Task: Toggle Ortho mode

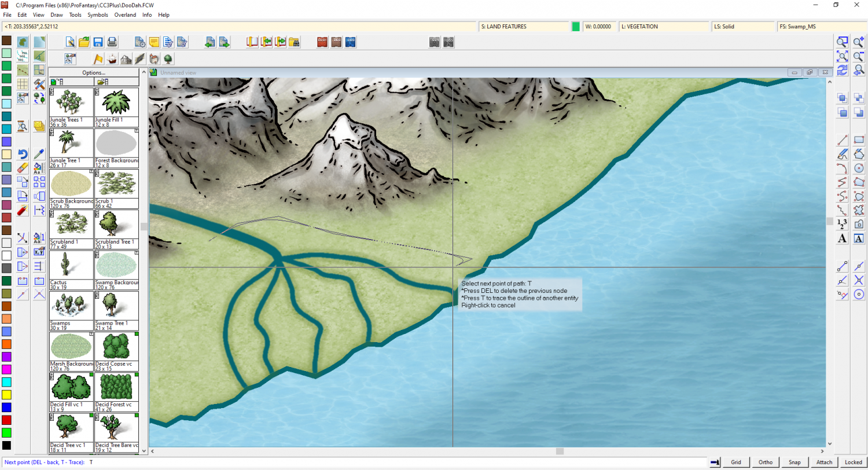Action: pyautogui.click(x=765, y=462)
